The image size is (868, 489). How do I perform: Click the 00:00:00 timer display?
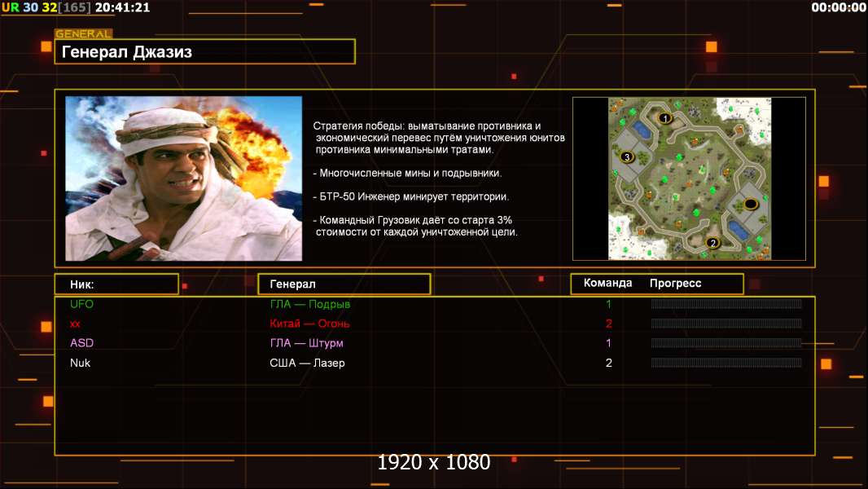tap(838, 7)
